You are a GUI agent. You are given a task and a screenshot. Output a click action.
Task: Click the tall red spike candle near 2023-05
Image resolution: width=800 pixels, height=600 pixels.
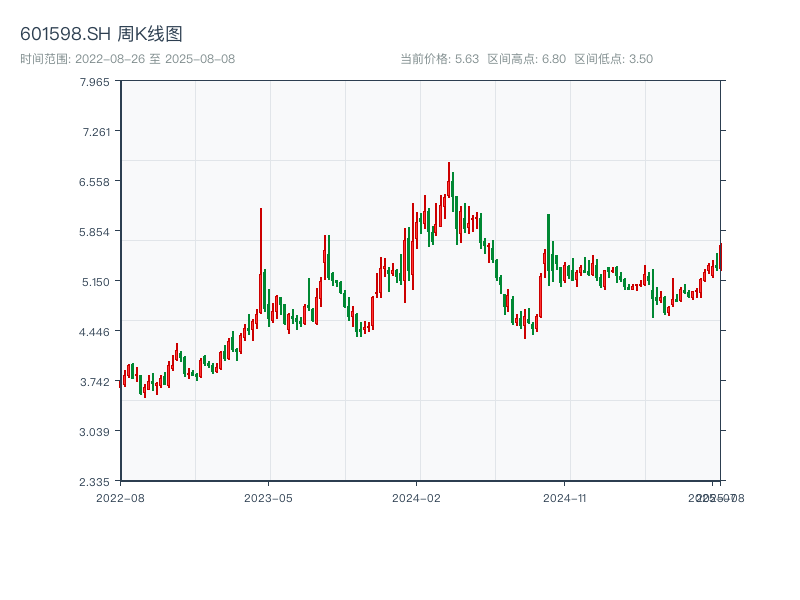pos(261,260)
